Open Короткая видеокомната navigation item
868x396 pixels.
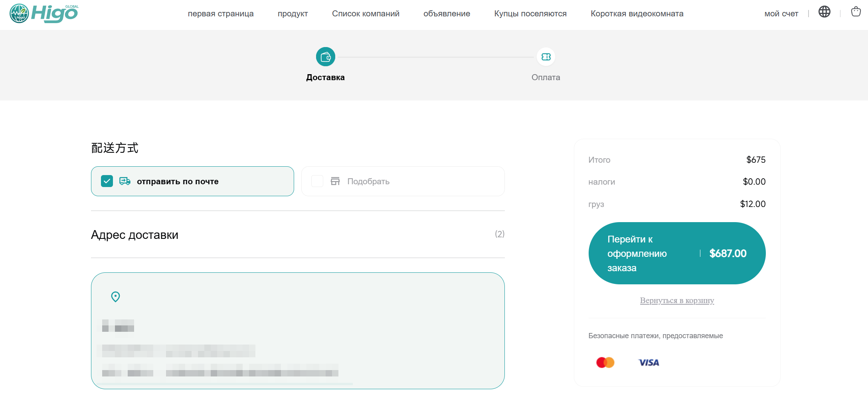pos(637,14)
